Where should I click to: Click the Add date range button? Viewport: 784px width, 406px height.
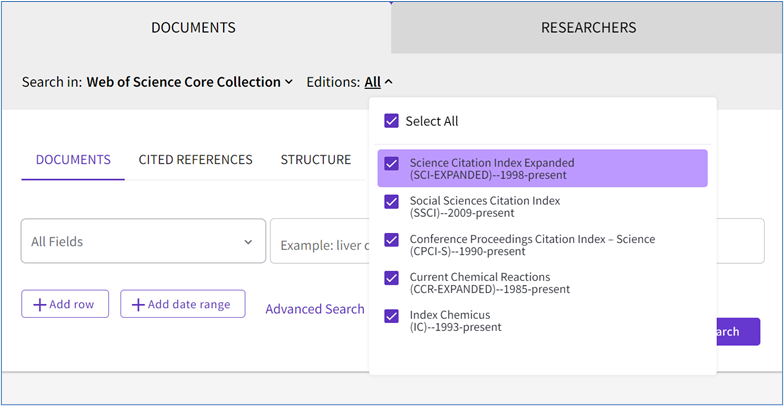[183, 304]
